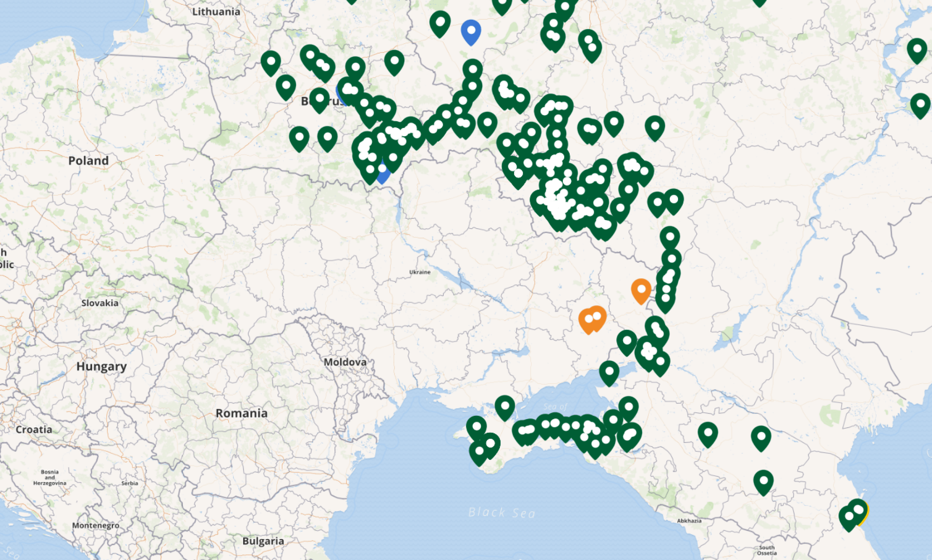Click the Abkhazia label
Screen dimensions: 932x560
(689, 521)
